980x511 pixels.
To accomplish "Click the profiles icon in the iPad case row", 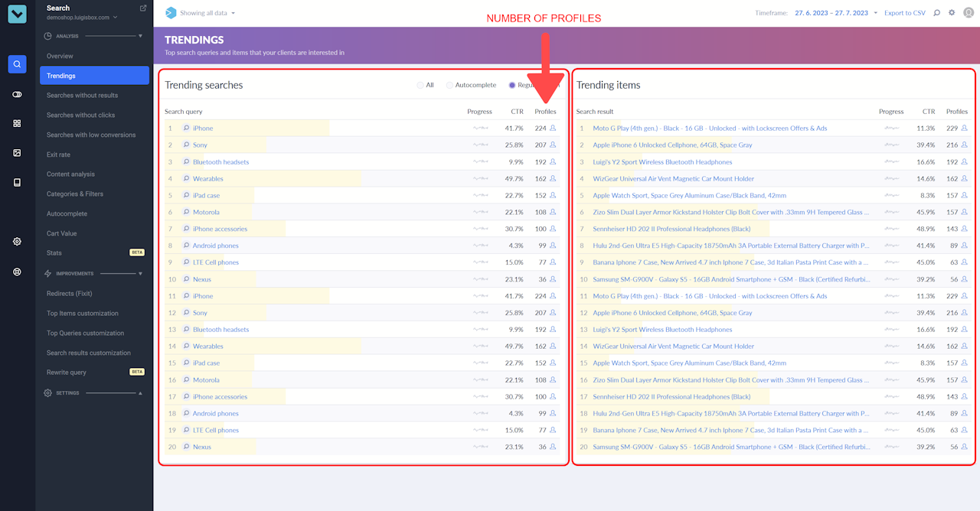I will click(x=553, y=195).
